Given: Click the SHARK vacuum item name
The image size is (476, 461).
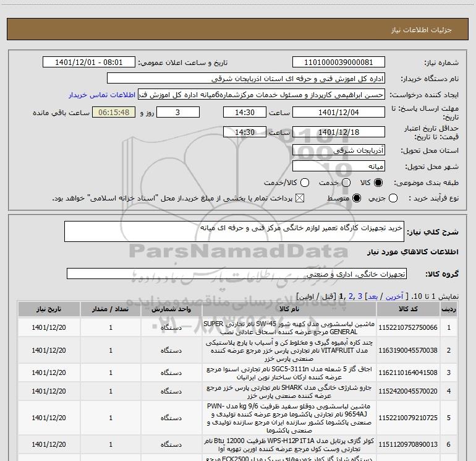Looking at the screenshot, I should coord(289,392).
